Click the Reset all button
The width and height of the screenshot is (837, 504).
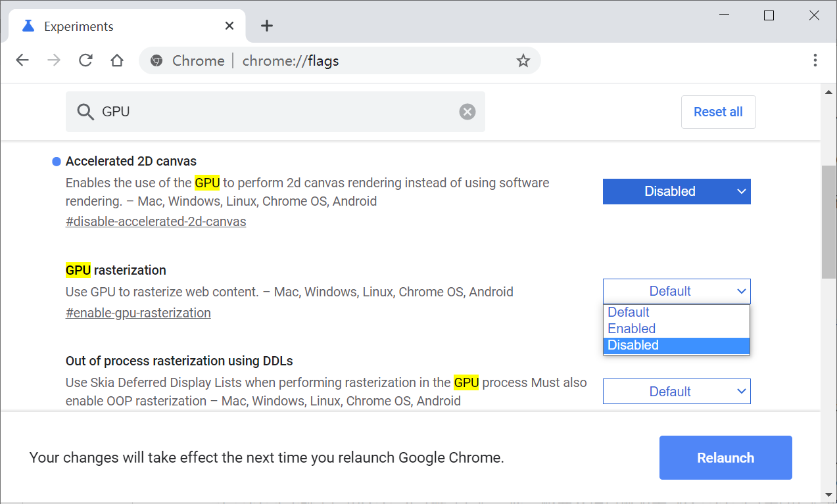pyautogui.click(x=718, y=112)
